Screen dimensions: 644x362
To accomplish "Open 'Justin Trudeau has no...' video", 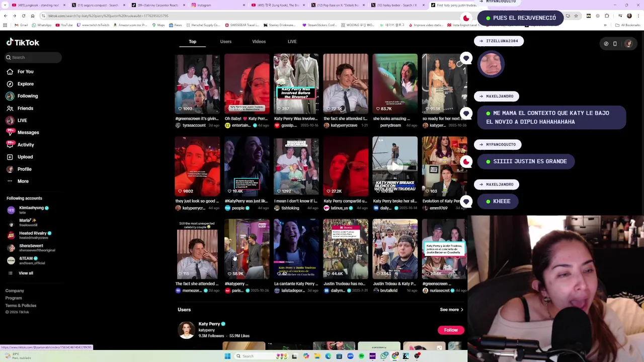I will tap(345, 249).
